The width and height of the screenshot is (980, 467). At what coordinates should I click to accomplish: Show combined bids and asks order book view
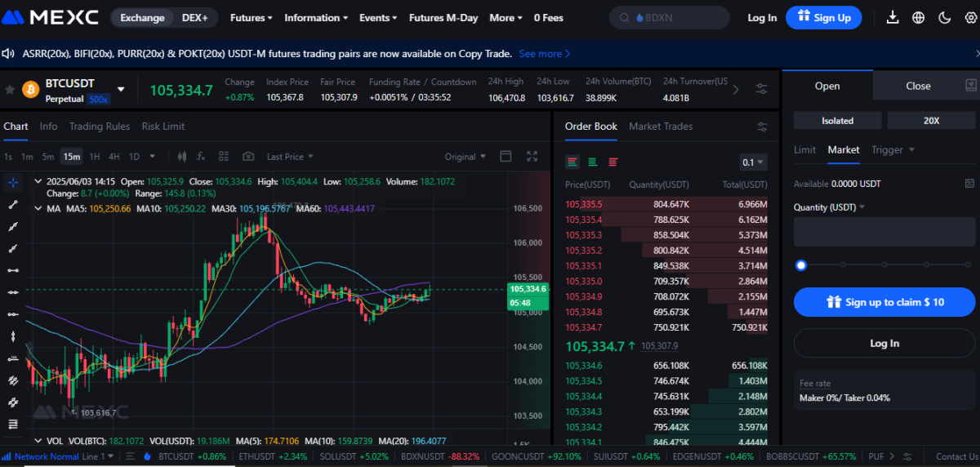[572, 162]
